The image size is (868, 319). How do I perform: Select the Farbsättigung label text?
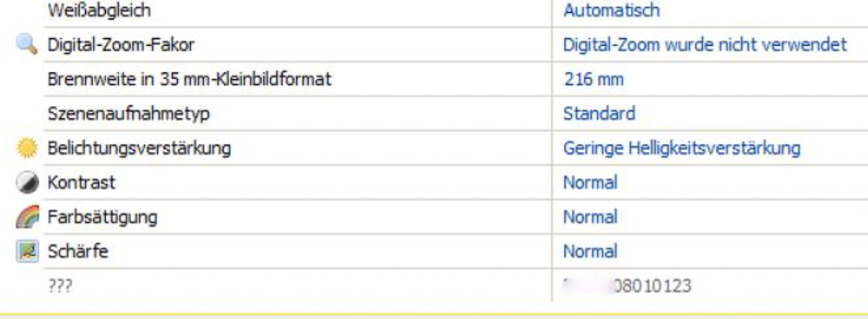point(102,217)
